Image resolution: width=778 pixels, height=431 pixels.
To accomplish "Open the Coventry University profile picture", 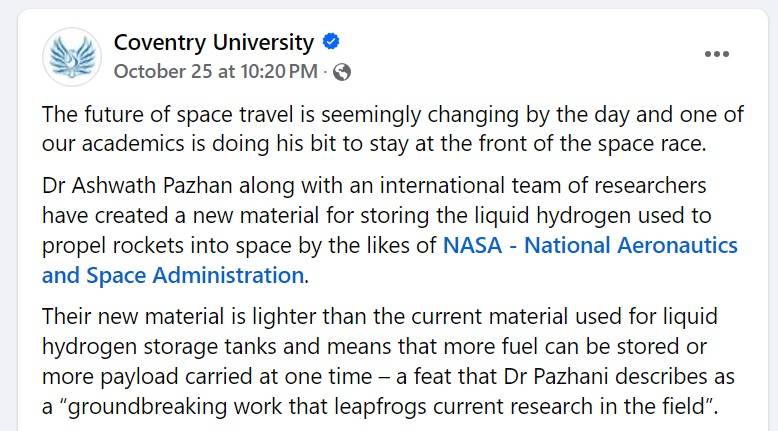I will 72,56.
